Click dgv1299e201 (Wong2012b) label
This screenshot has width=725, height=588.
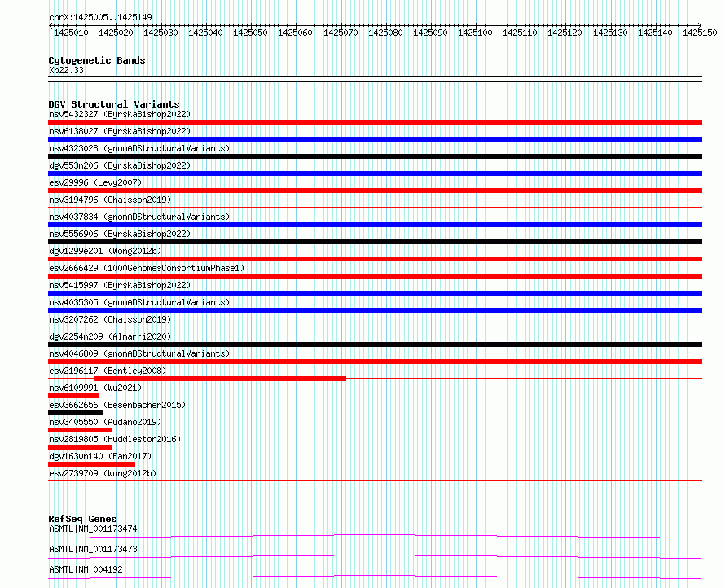(x=105, y=251)
